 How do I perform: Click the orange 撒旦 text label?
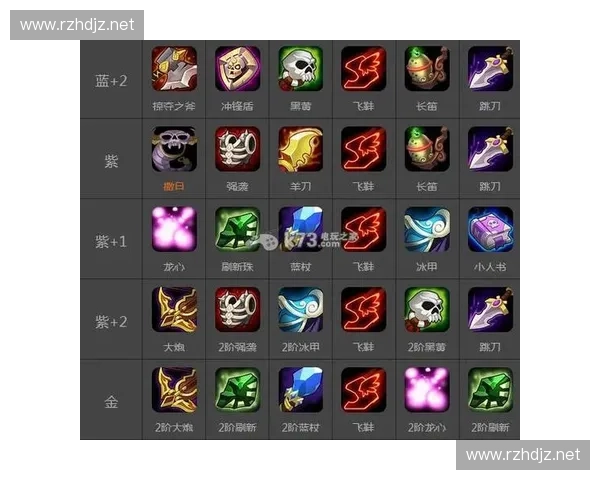174,186
